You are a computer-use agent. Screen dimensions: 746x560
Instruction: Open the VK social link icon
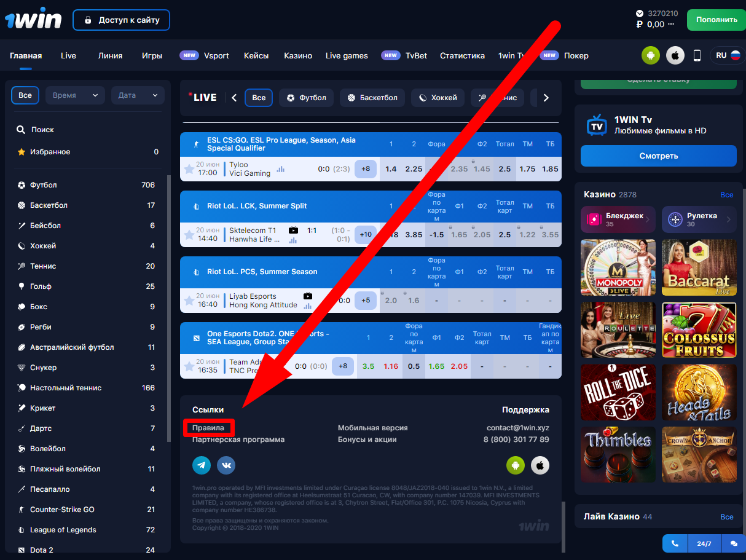[x=226, y=465]
